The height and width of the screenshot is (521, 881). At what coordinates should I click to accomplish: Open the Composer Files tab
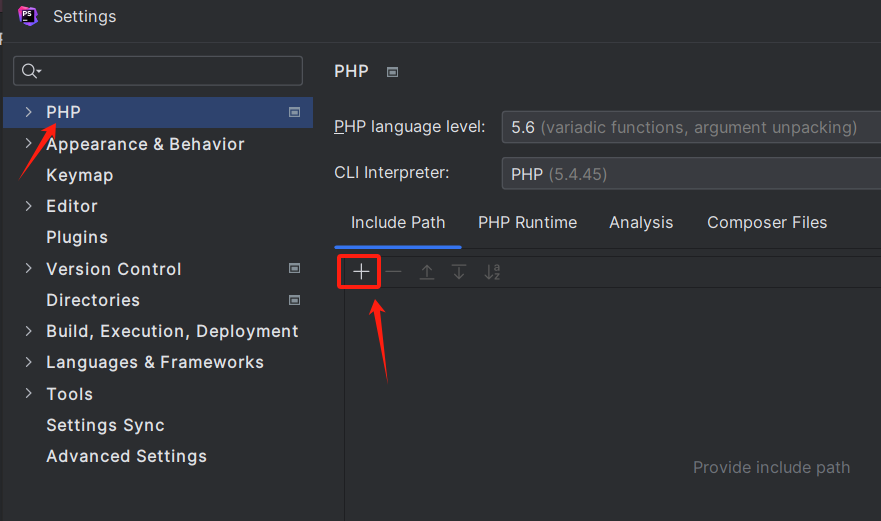click(767, 223)
